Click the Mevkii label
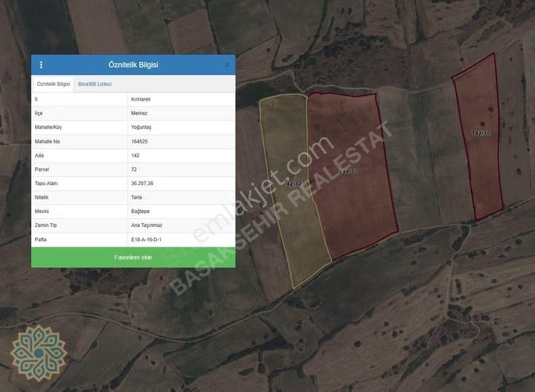Image resolution: width=535 pixels, height=392 pixels. [42, 212]
